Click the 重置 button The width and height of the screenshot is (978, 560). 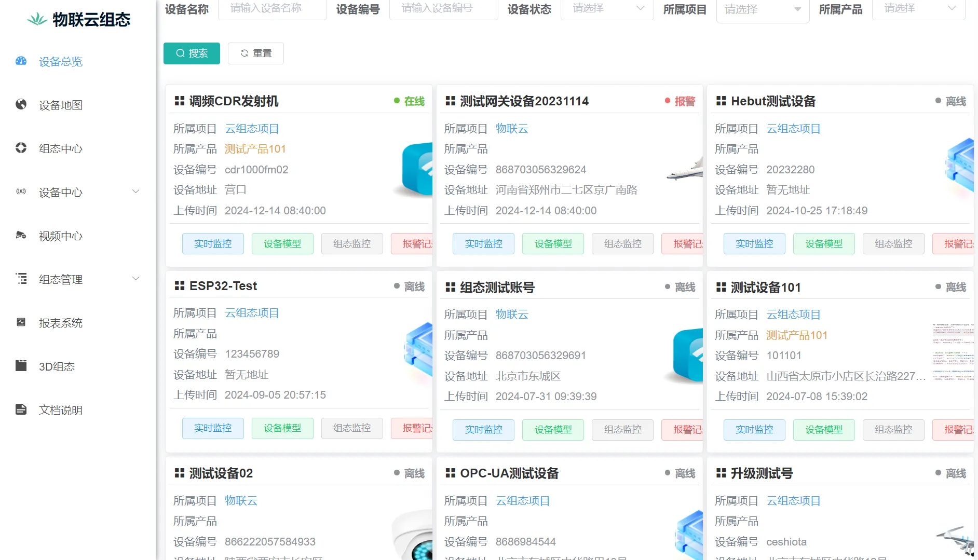point(256,53)
